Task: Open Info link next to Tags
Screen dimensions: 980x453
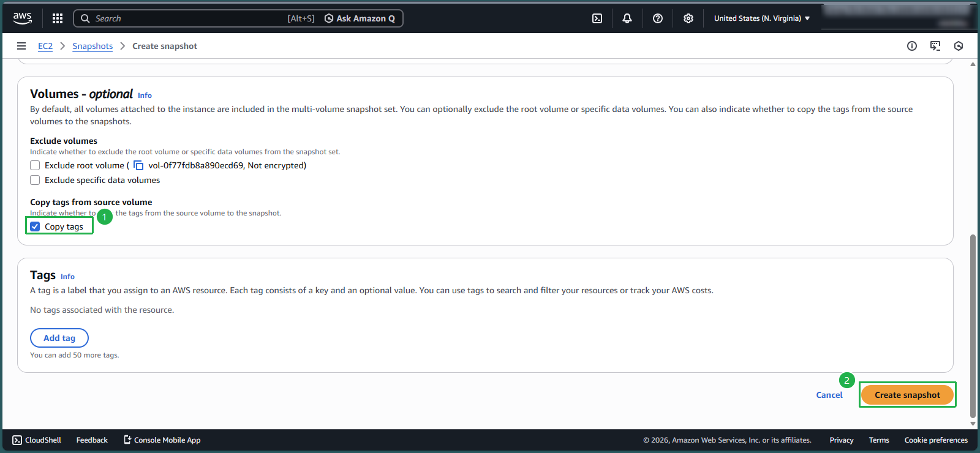Action: tap(67, 277)
